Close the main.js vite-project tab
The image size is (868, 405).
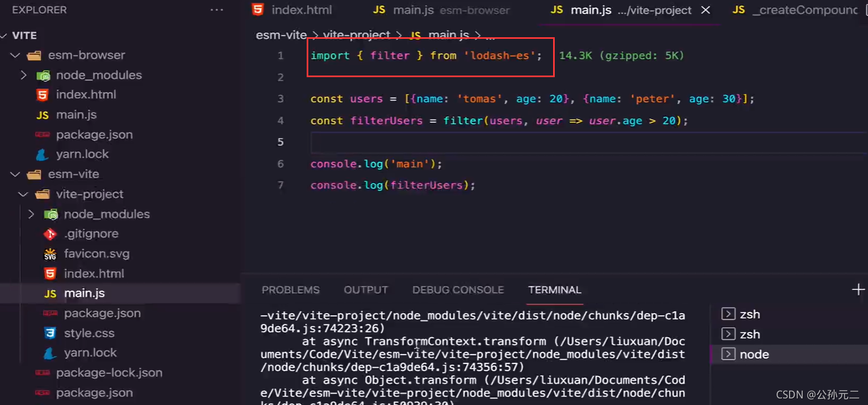click(x=706, y=10)
